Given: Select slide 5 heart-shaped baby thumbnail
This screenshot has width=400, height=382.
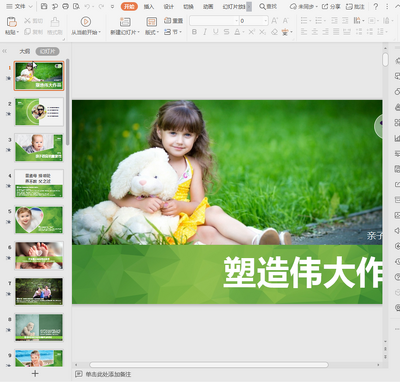Looking at the screenshot, I should coord(39,220).
